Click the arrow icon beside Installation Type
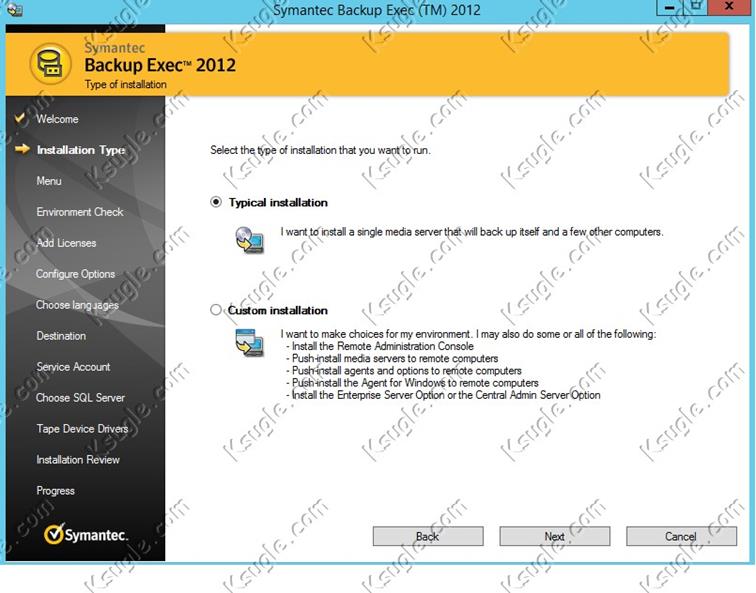This screenshot has width=756, height=593. (x=22, y=148)
